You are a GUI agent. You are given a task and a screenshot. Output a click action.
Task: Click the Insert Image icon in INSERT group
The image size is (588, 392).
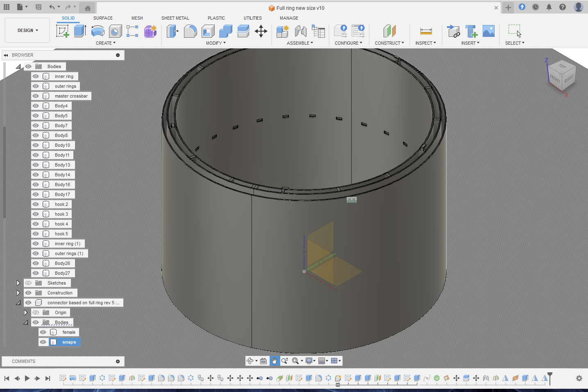[x=488, y=31]
